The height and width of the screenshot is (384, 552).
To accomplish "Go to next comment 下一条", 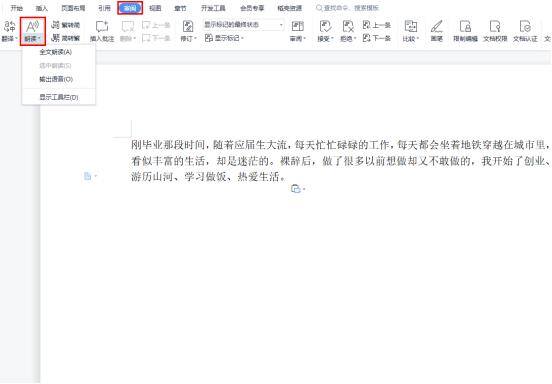I will (x=156, y=38).
